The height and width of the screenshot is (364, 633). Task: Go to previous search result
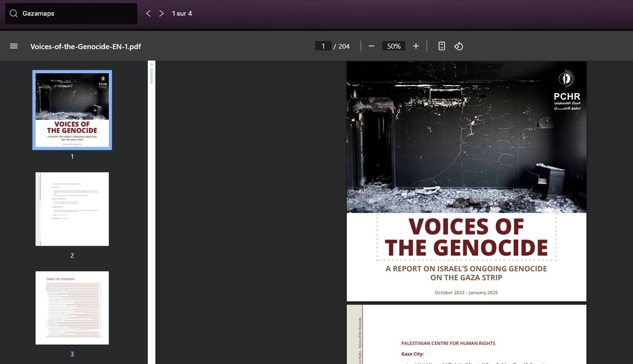(148, 13)
